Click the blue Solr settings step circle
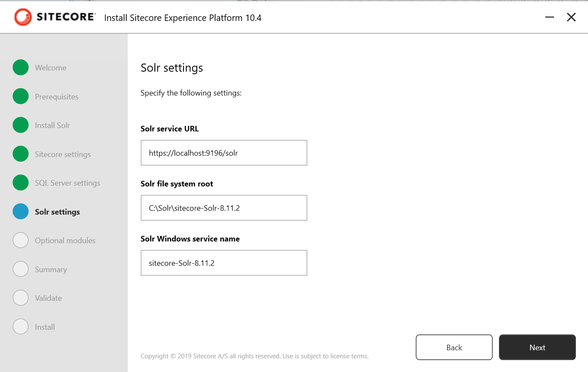 pos(20,212)
